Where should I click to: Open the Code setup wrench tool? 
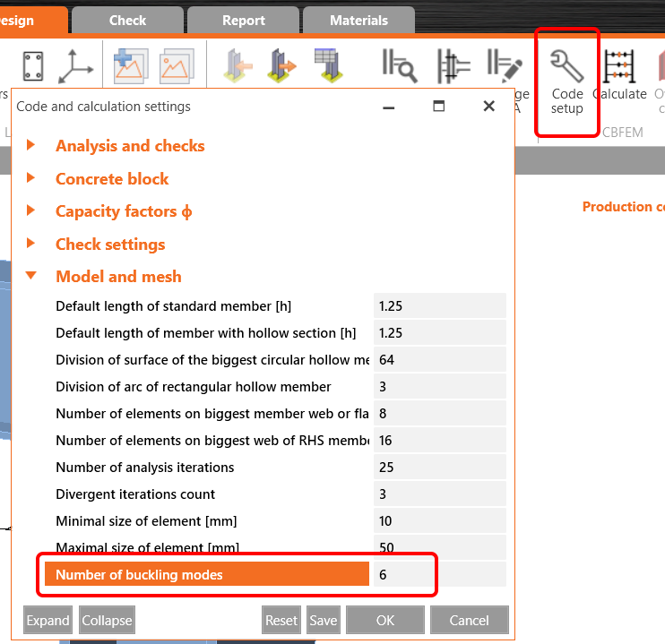click(566, 81)
